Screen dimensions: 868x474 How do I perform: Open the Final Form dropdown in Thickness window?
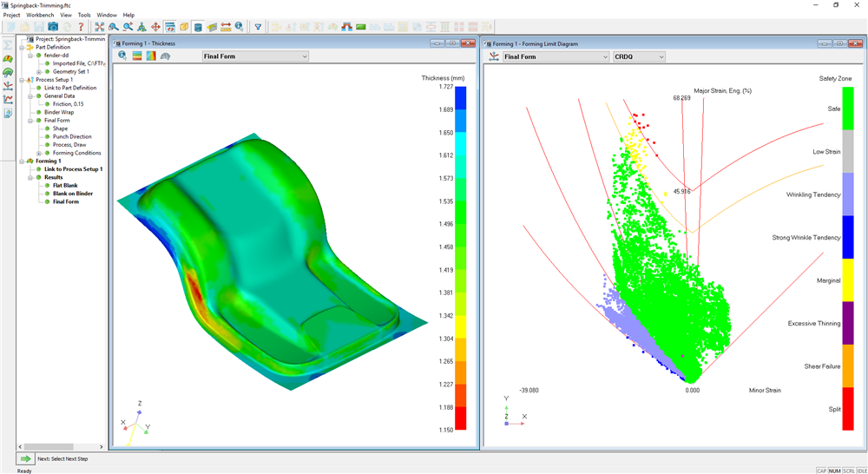point(255,56)
